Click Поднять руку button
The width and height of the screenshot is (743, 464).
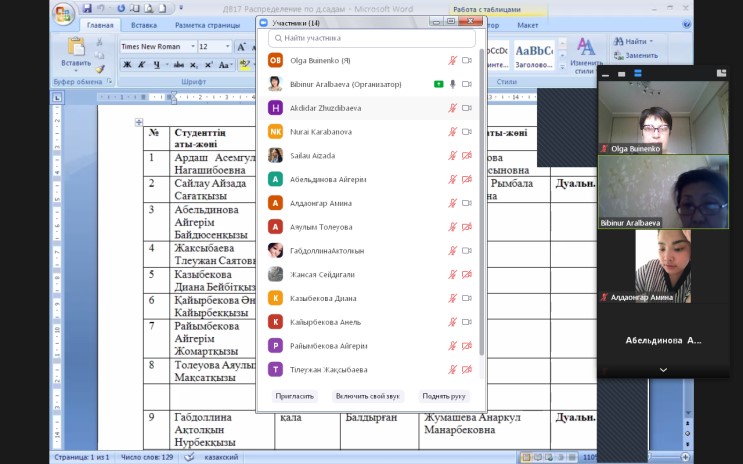(444, 396)
